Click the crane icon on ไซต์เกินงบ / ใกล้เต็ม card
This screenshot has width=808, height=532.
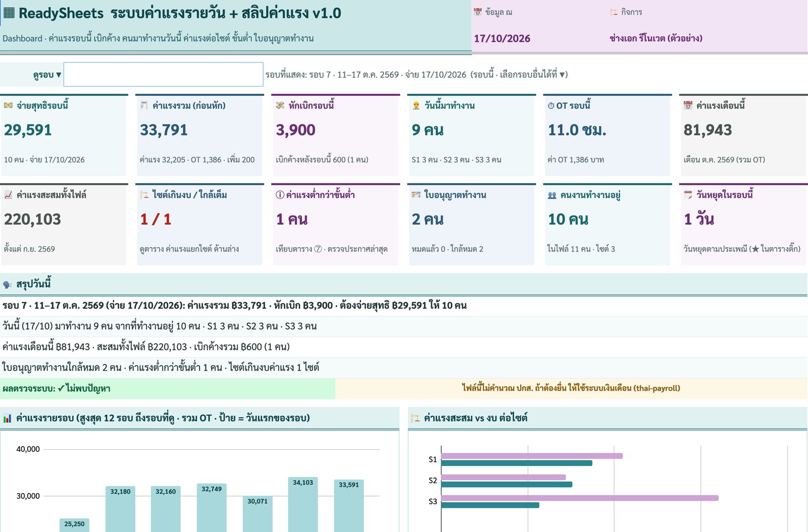[x=144, y=195]
